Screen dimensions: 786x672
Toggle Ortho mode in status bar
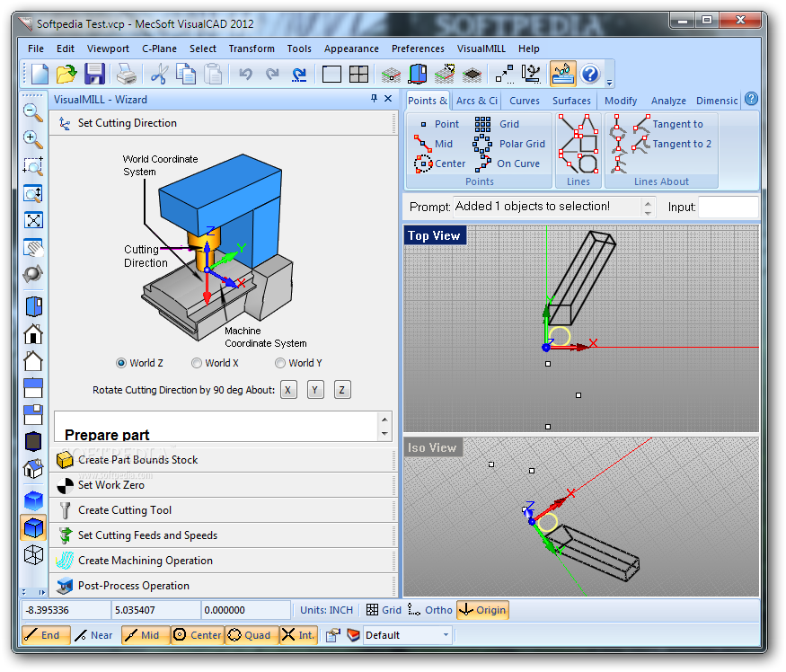click(430, 610)
